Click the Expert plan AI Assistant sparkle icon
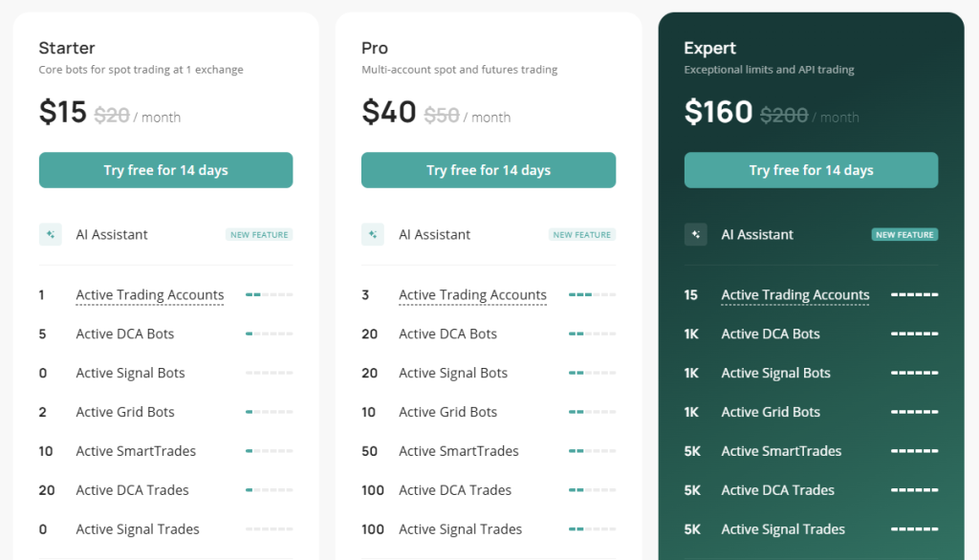Image resolution: width=979 pixels, height=560 pixels. coord(696,234)
